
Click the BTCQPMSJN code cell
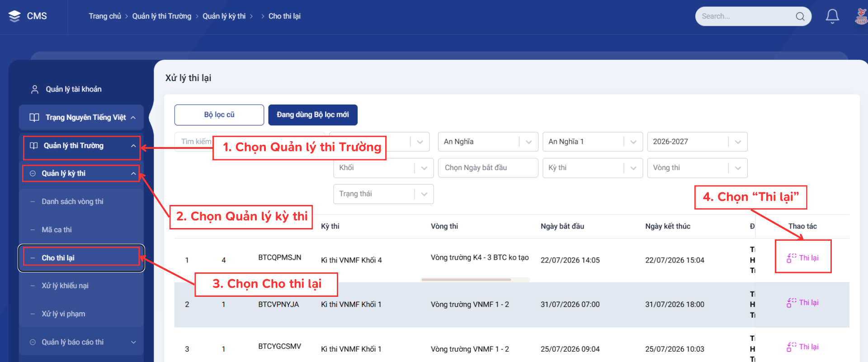[280, 257]
